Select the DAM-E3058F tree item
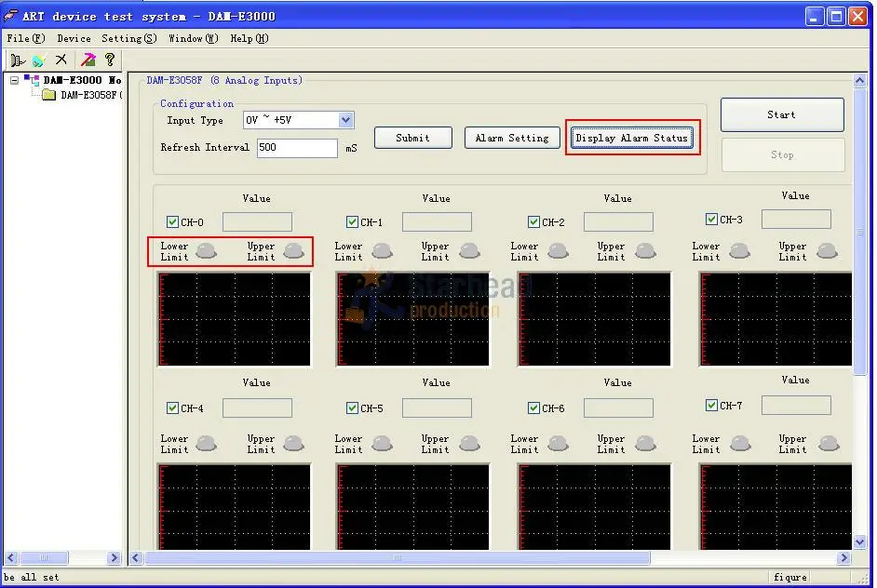 pos(90,95)
